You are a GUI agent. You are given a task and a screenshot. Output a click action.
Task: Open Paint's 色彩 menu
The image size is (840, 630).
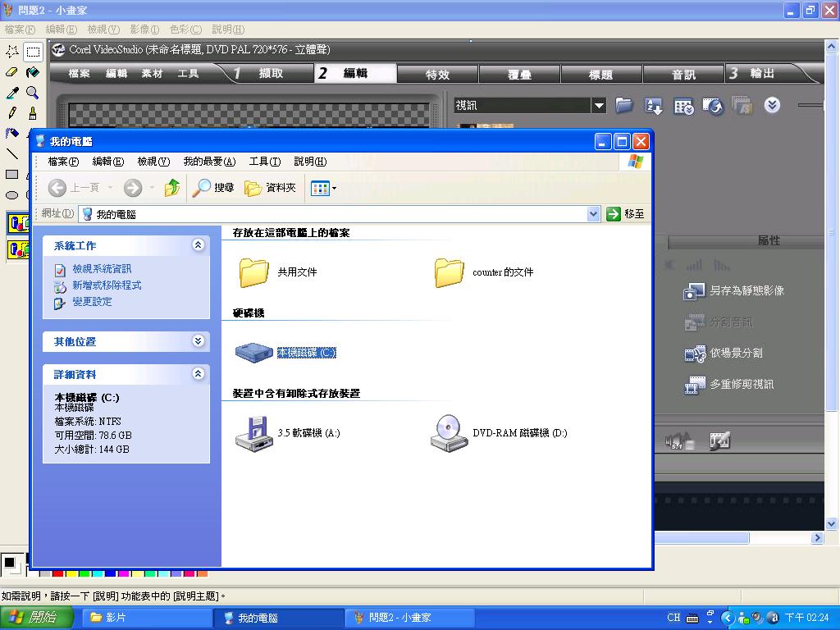(x=186, y=30)
